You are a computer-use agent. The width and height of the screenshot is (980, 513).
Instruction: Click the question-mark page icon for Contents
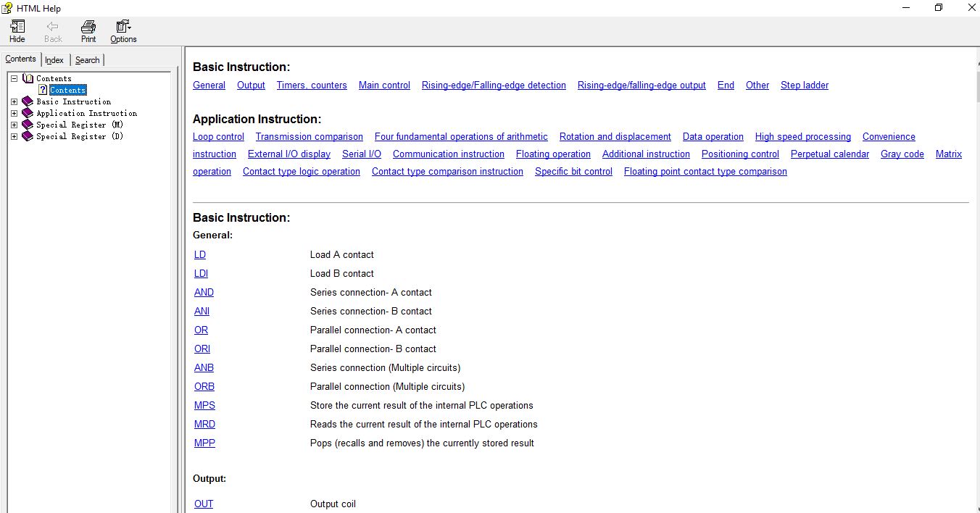click(43, 90)
